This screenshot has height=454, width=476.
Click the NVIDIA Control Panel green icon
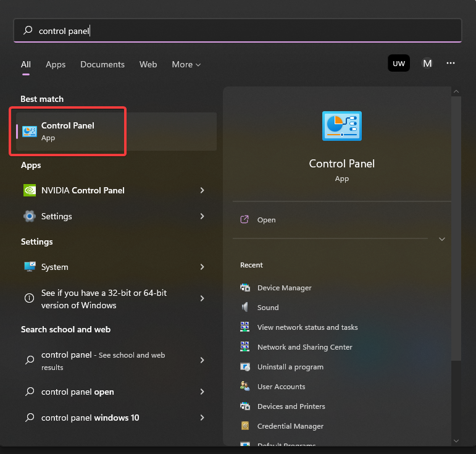pyautogui.click(x=30, y=190)
